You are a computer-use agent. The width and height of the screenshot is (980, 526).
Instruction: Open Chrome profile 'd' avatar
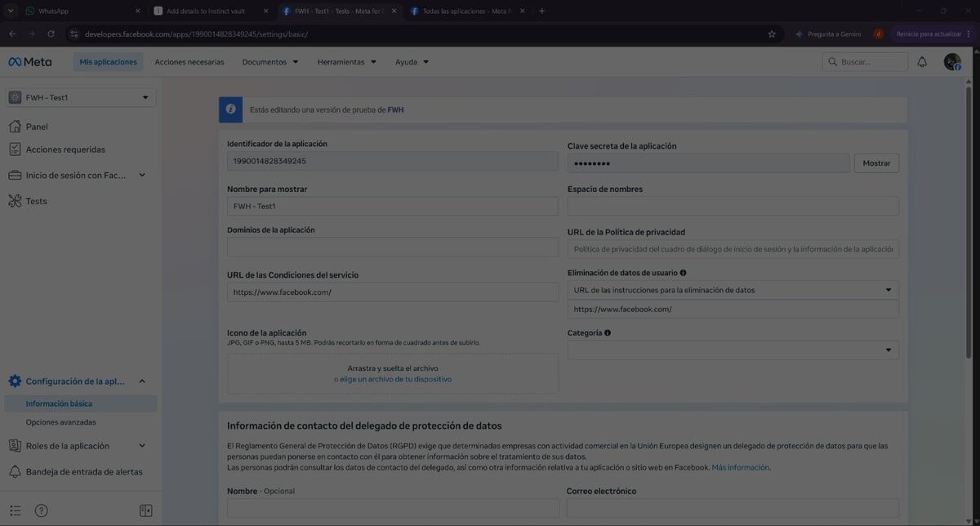click(878, 34)
